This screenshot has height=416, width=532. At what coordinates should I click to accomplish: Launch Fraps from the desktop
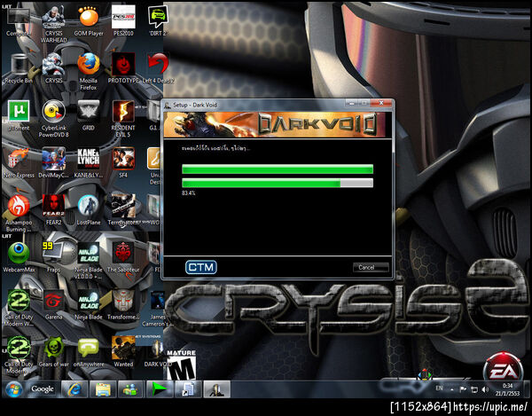coord(53,258)
